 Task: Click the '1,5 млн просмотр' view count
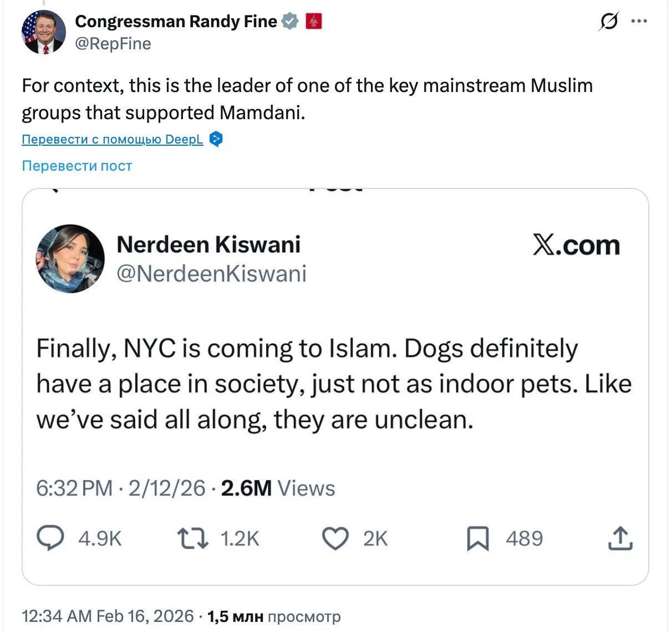[x=274, y=617]
